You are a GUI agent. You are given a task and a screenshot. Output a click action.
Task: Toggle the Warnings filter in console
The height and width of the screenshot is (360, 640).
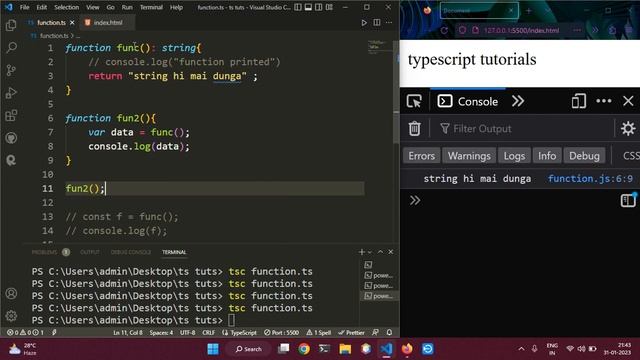click(469, 156)
